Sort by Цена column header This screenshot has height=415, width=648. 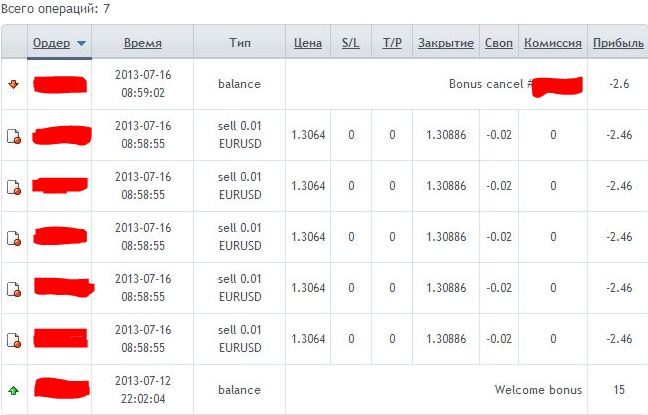click(308, 43)
